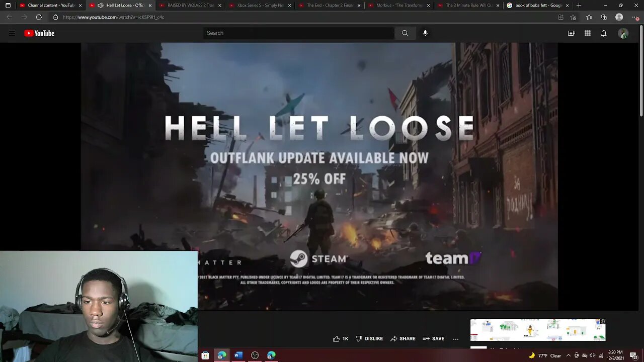Open the browser Favorites star icon
The height and width of the screenshot is (362, 644).
pos(589,17)
